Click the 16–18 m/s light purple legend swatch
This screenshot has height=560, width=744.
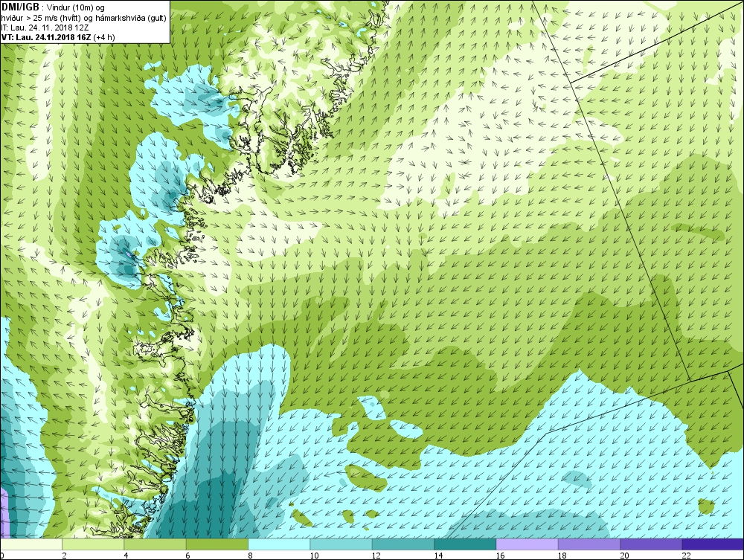(527, 544)
